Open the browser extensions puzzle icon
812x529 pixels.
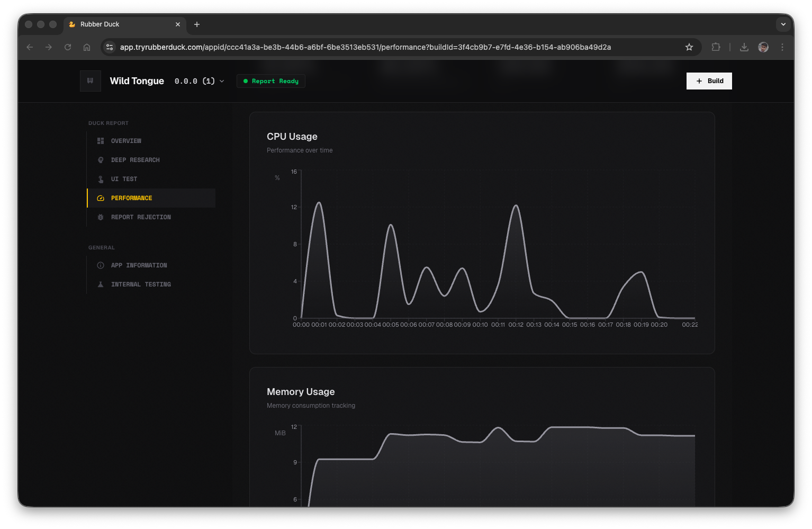tap(716, 47)
